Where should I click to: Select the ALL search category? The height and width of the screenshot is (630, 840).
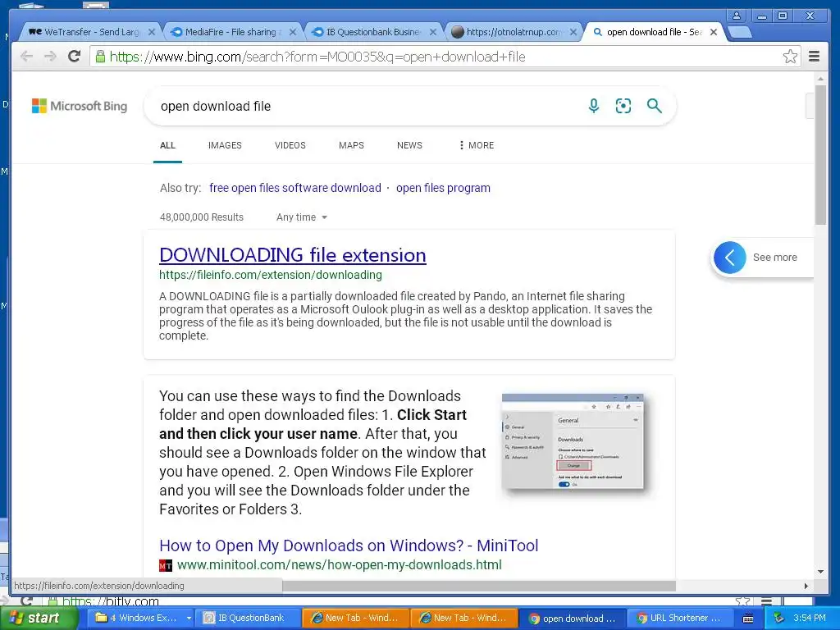167,145
